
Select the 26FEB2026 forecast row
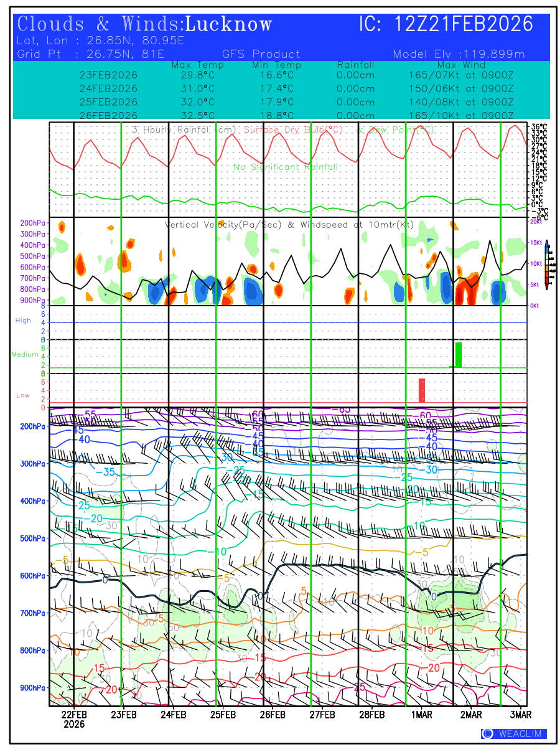pos(109,116)
